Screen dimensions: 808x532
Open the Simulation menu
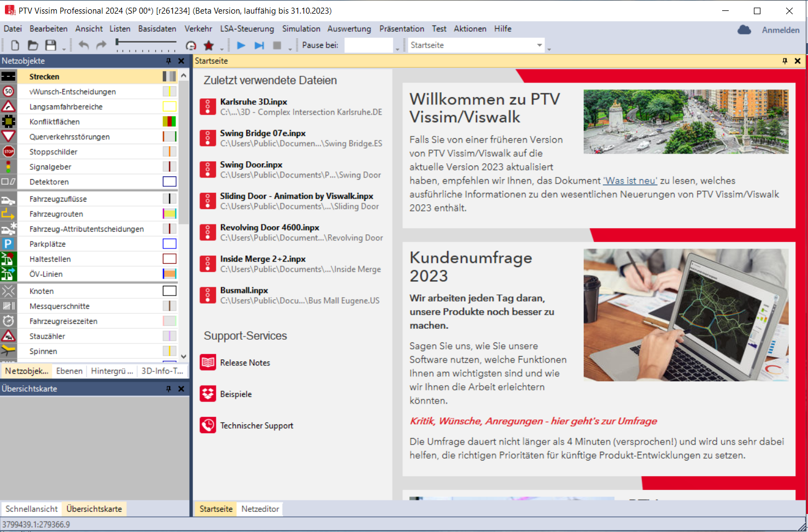pos(301,29)
